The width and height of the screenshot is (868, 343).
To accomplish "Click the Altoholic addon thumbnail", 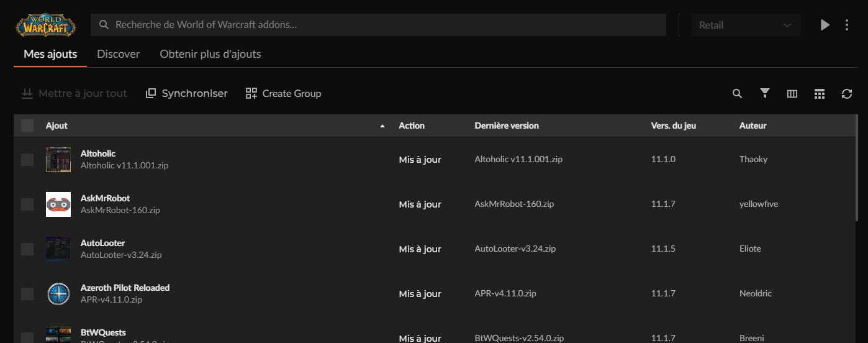I will pos(58,160).
